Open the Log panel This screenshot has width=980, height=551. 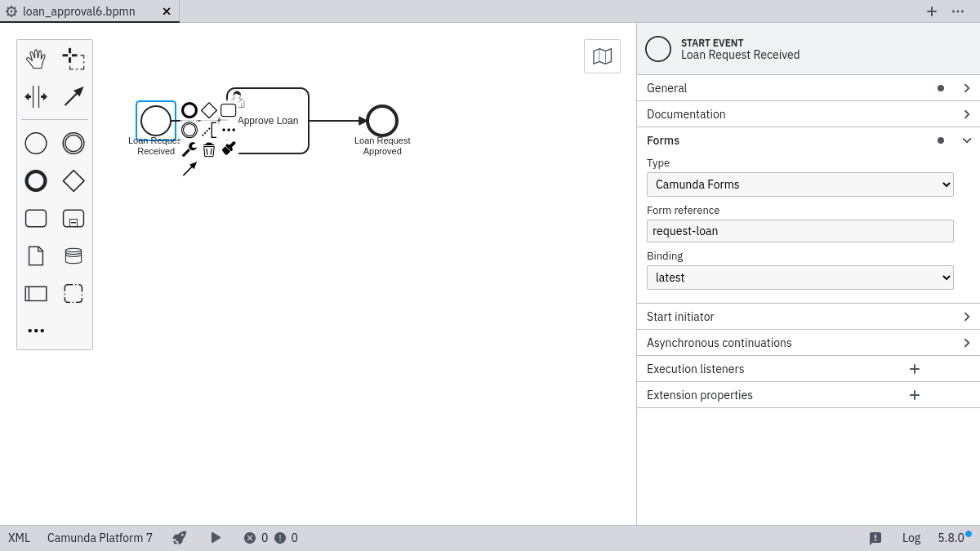pos(911,538)
